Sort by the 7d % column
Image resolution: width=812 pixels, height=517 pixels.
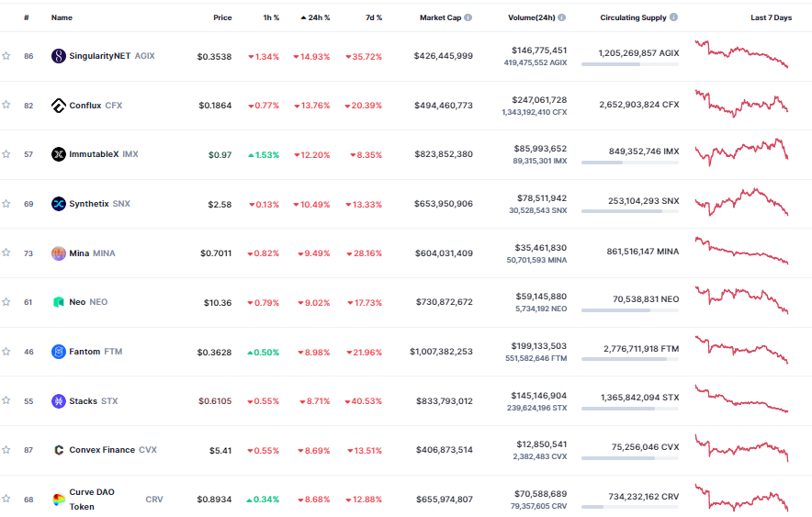pyautogui.click(x=374, y=17)
